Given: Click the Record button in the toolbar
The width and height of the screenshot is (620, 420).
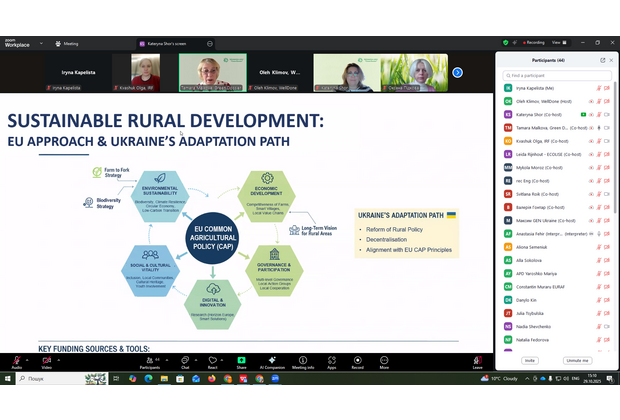Looking at the screenshot, I should 357,361.
